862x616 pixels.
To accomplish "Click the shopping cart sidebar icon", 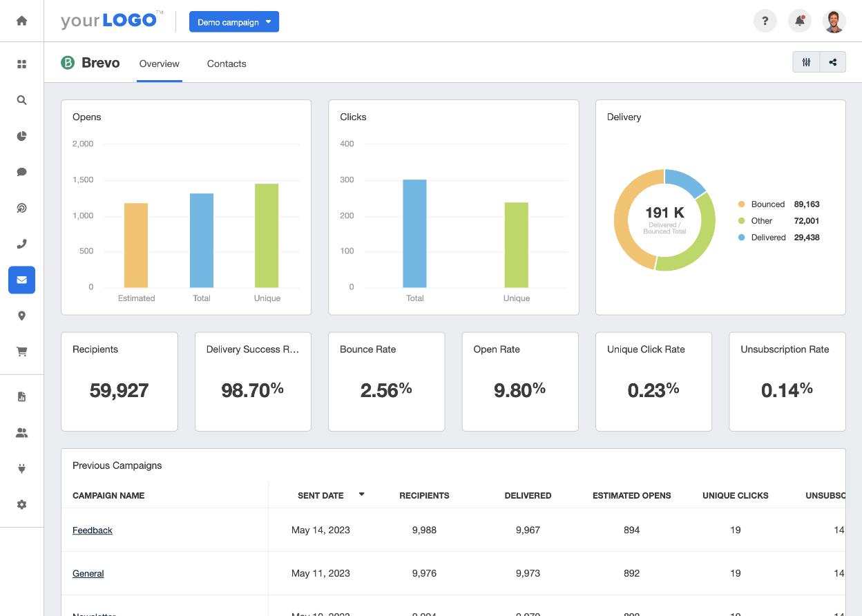I will coord(21,352).
